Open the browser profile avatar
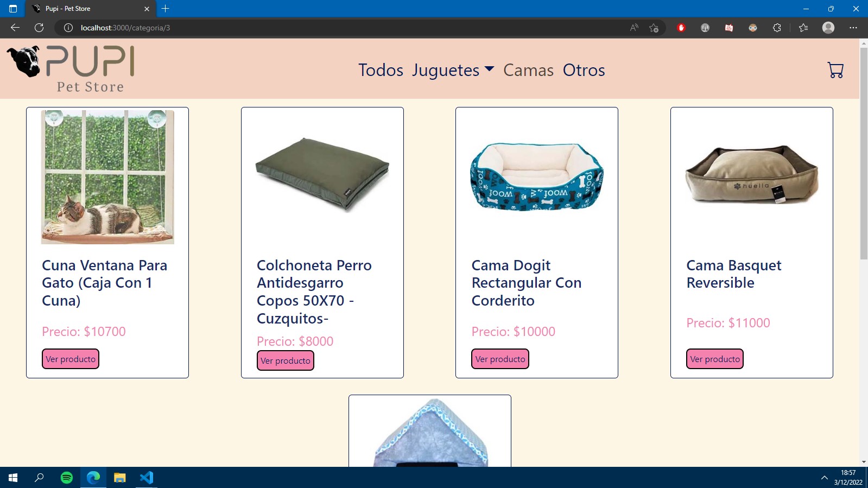Viewport: 868px width, 488px height. [x=828, y=28]
